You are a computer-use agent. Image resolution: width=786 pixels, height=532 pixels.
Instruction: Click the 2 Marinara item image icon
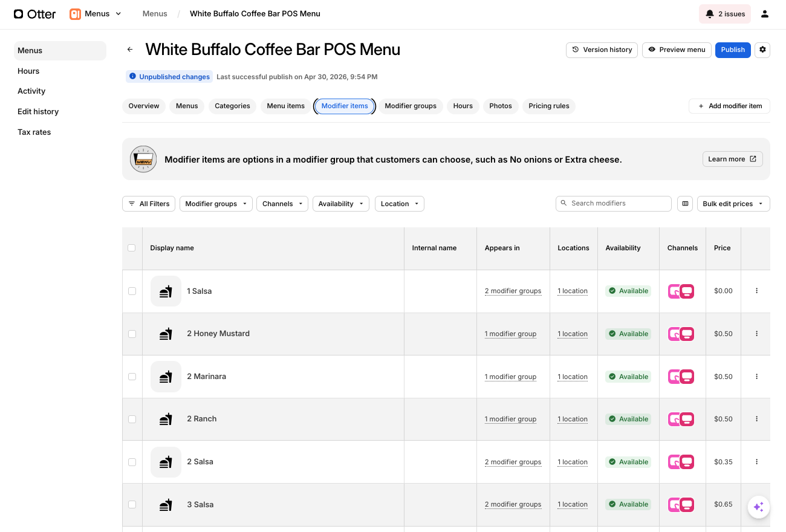[x=166, y=377]
